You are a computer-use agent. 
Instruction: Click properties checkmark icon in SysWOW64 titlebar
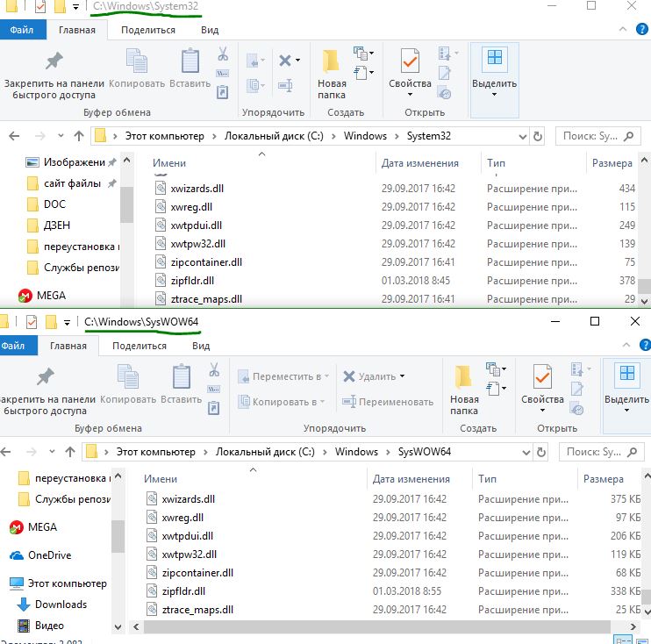click(32, 322)
